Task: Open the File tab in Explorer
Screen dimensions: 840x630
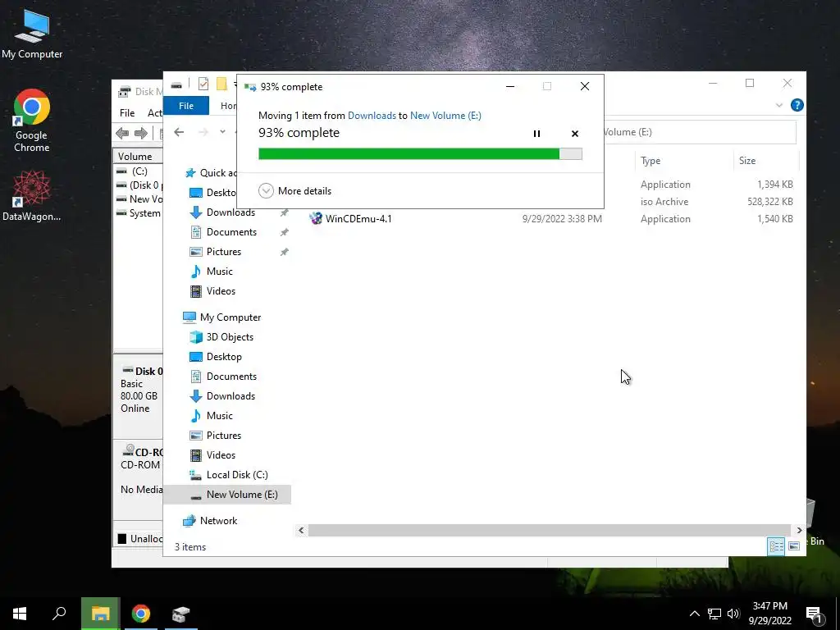Action: [186, 106]
